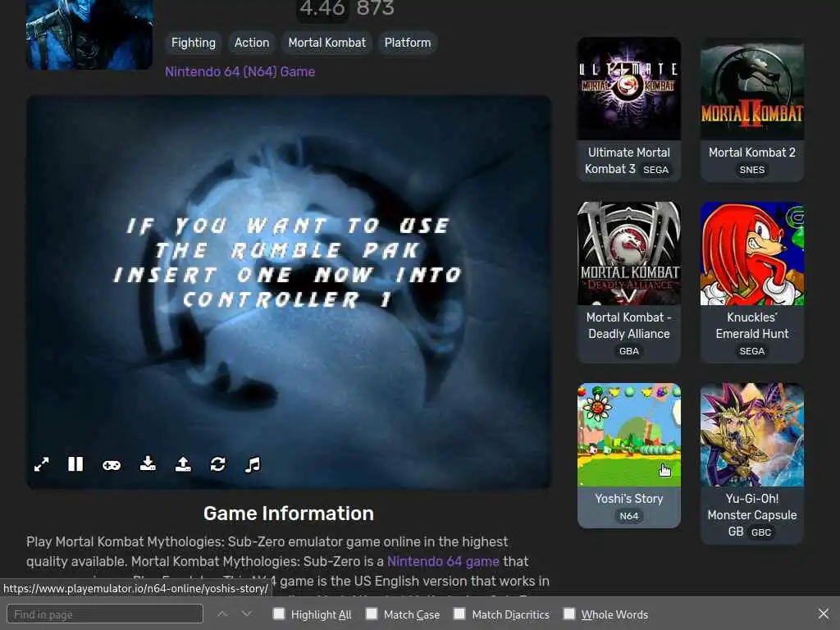Focus the Find in page field
The image size is (840, 630).
[105, 614]
